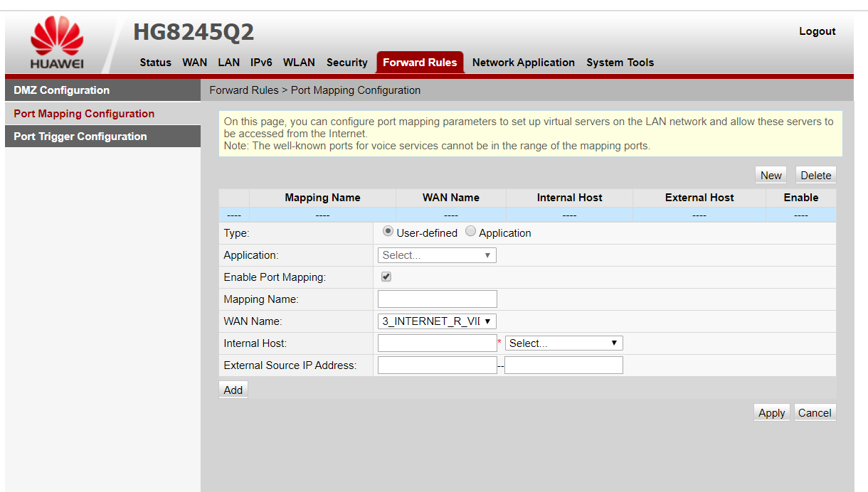Open the System Tools tab
Viewport: 868px width, 492px height.
pyautogui.click(x=620, y=63)
